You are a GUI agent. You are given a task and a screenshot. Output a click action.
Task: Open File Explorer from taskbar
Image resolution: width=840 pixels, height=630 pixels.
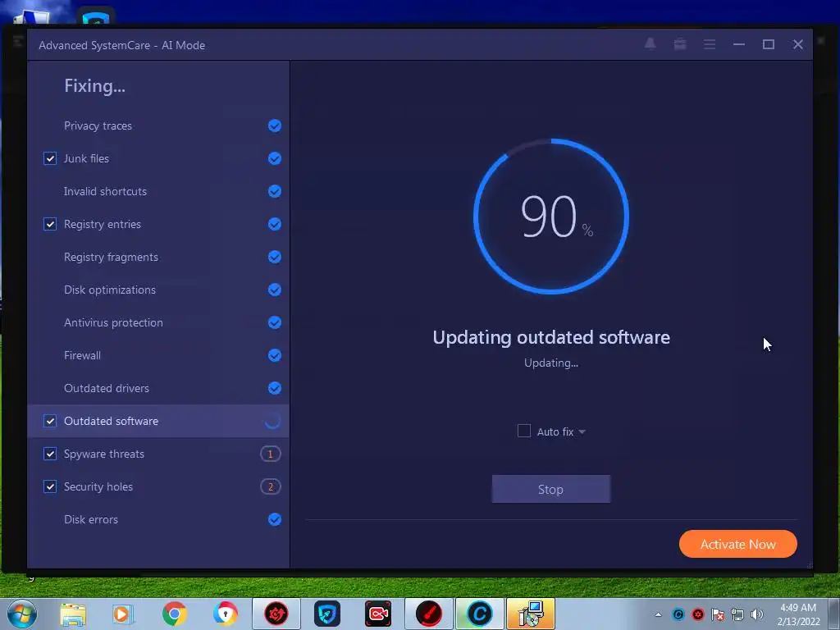pos(73,614)
